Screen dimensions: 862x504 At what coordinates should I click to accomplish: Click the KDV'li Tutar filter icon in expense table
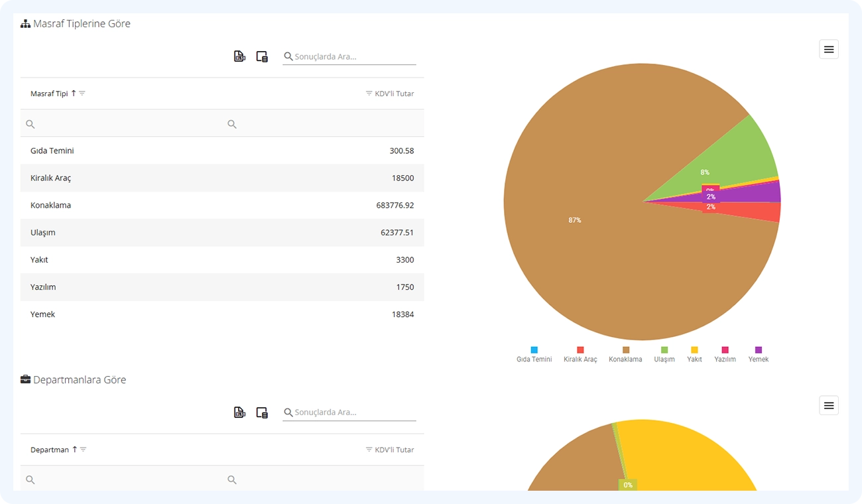(369, 94)
